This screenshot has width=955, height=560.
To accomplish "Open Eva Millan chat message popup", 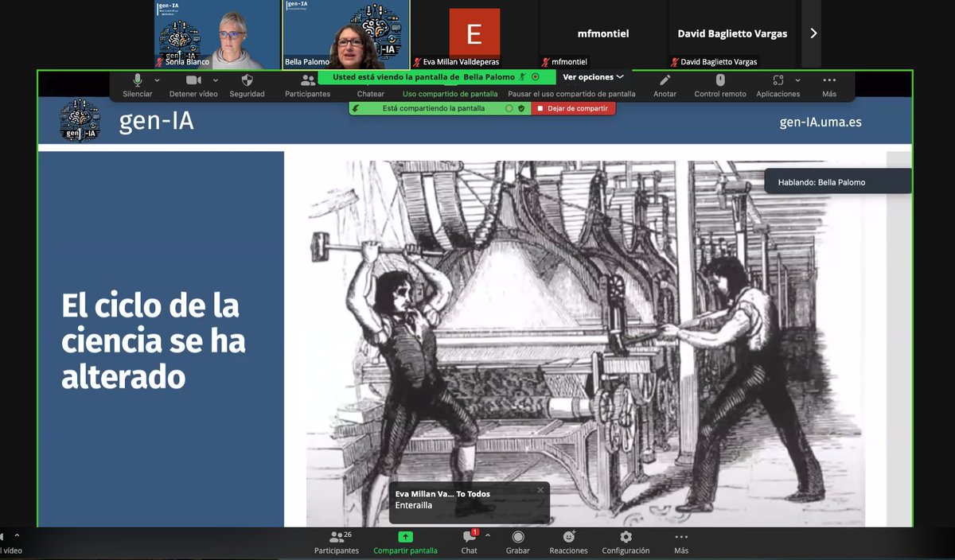I will pyautogui.click(x=469, y=503).
